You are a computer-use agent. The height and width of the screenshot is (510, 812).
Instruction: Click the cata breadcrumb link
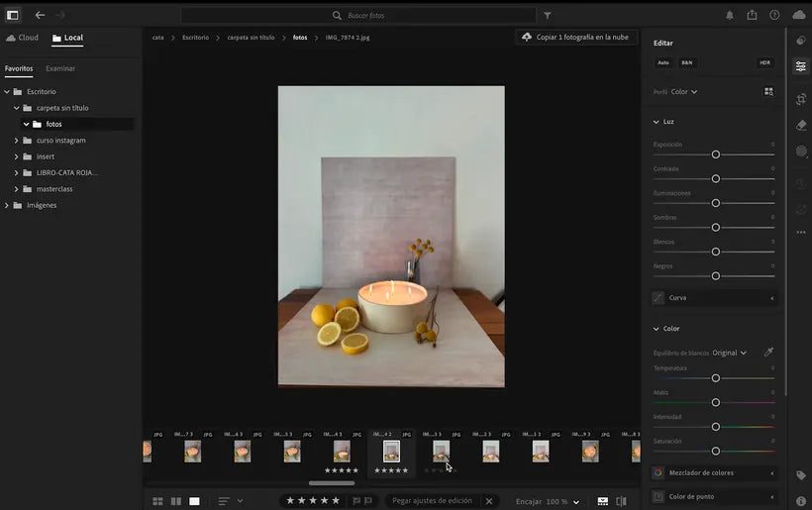click(x=158, y=38)
